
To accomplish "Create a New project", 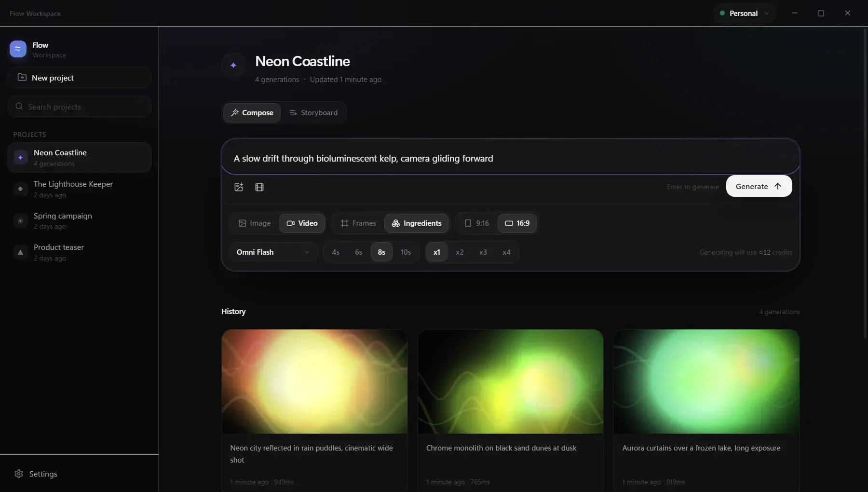I will click(80, 78).
